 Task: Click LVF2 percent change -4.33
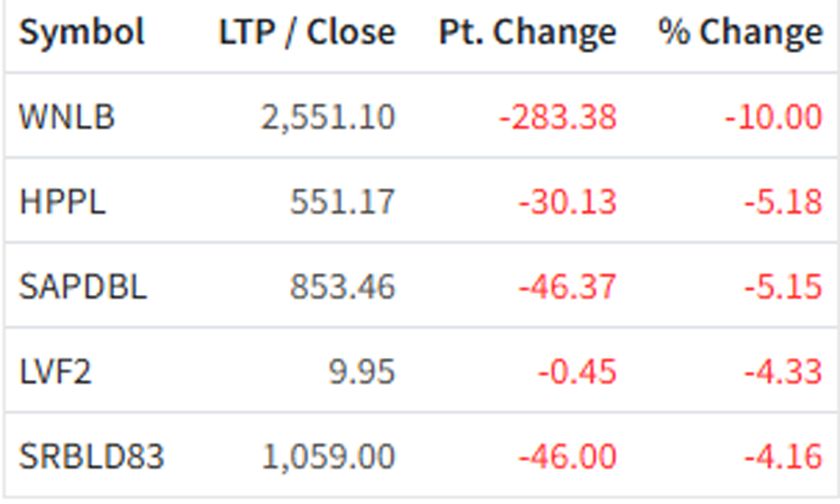coord(782,372)
